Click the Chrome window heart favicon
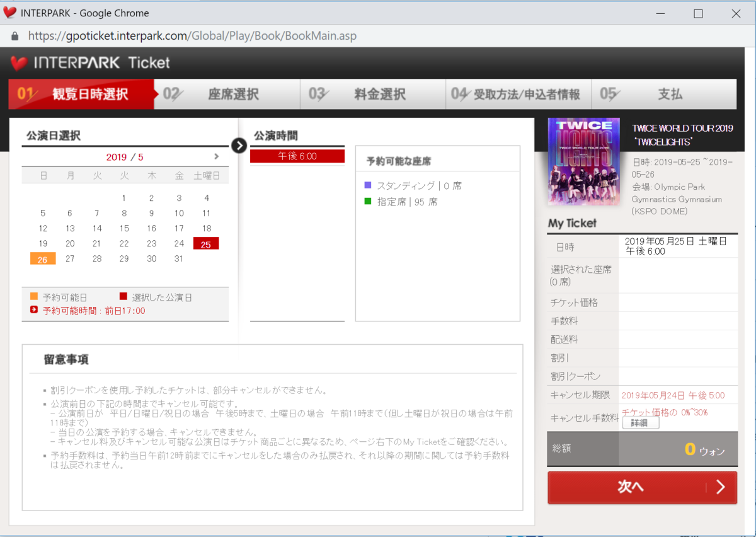756x537 pixels. click(9, 13)
